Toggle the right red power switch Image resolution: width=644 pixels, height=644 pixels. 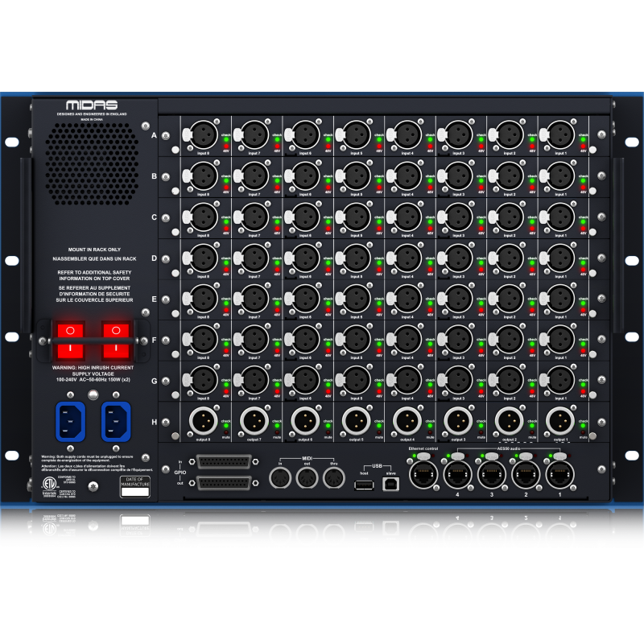point(115,340)
